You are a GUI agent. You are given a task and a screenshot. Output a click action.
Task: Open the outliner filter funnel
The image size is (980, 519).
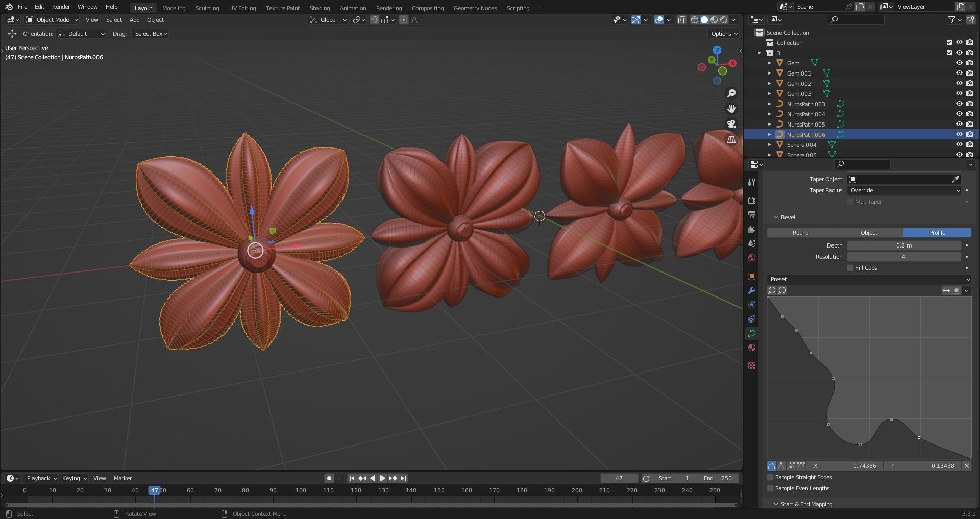click(x=951, y=20)
